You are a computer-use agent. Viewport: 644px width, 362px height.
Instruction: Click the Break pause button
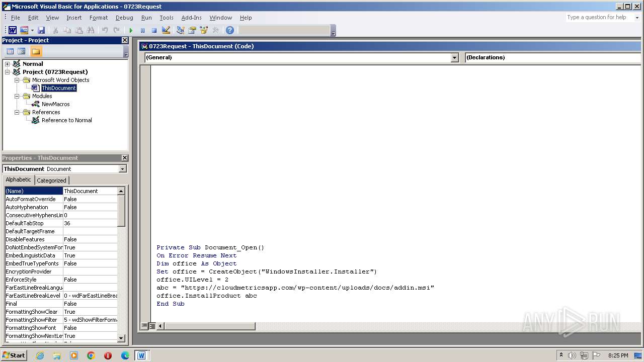point(142,30)
